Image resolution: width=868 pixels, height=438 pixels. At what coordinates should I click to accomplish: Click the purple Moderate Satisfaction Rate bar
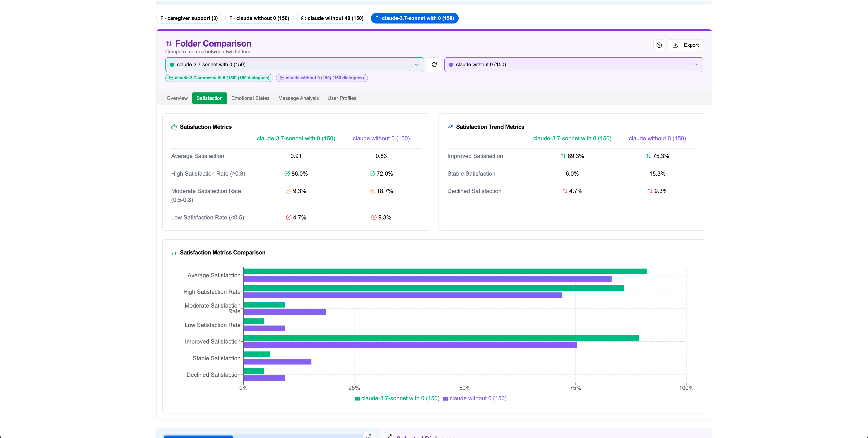285,312
